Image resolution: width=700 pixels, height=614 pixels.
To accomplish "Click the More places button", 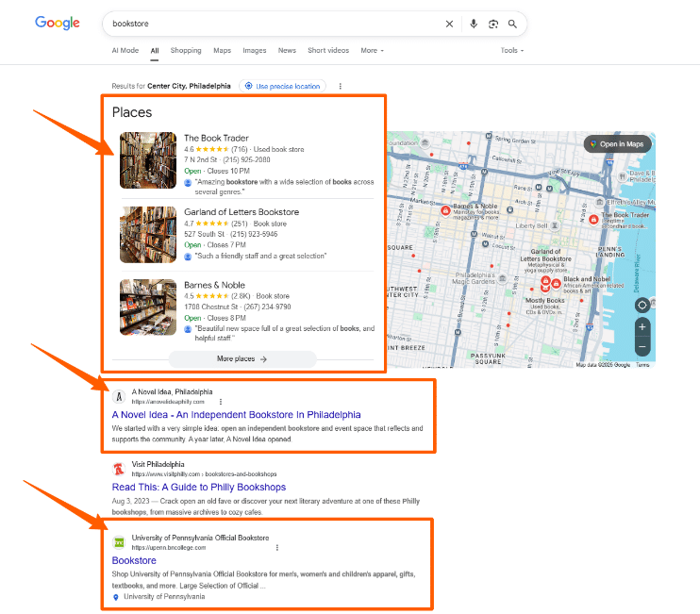I will coord(242,358).
